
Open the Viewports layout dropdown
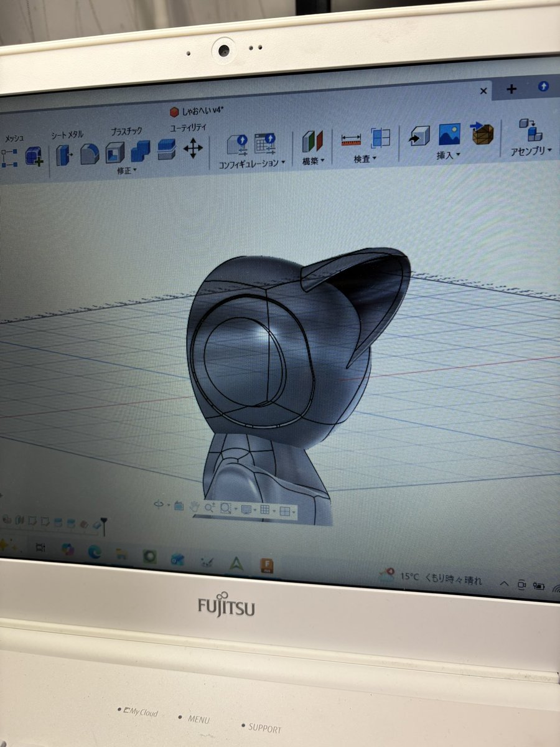287,512
